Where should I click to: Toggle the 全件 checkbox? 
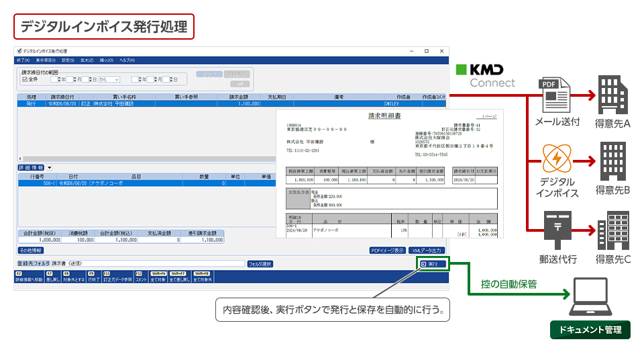click(25, 79)
